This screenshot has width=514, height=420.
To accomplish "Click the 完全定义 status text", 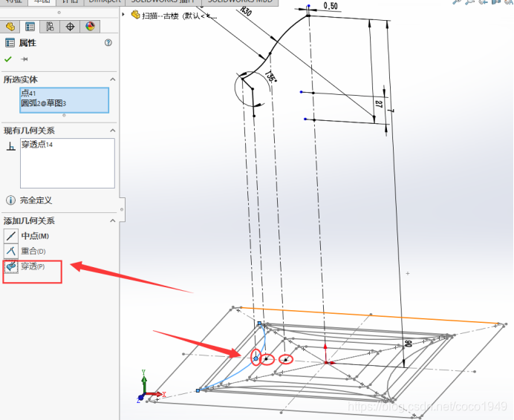I will tap(36, 200).
